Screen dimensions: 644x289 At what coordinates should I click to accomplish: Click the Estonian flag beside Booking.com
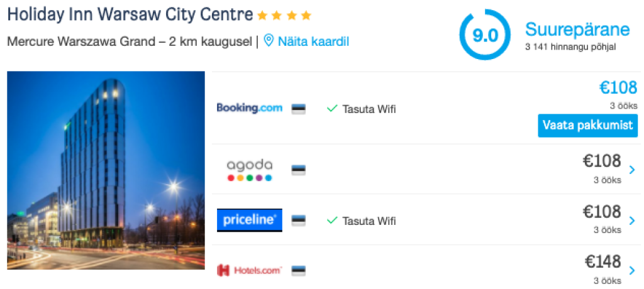click(298, 109)
